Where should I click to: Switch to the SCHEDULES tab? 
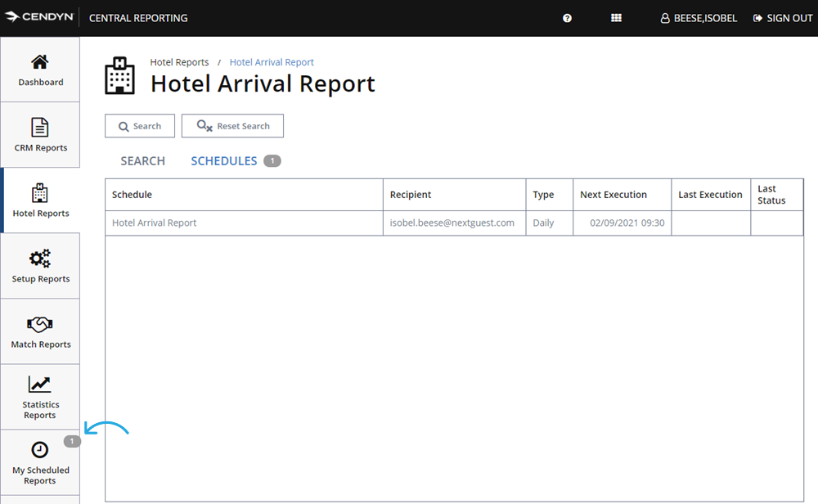pos(224,160)
